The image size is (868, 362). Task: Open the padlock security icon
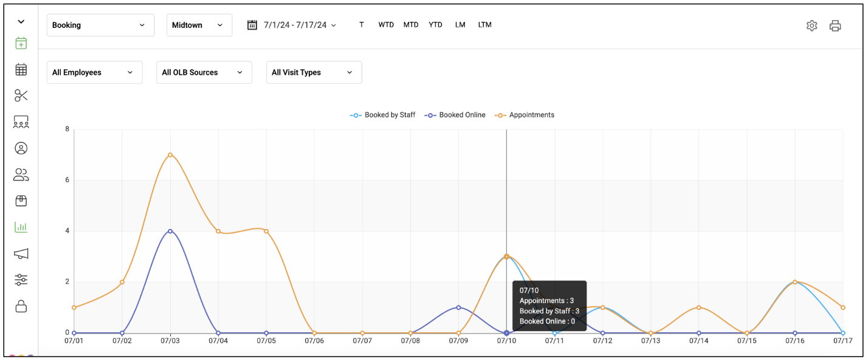pos(21,306)
